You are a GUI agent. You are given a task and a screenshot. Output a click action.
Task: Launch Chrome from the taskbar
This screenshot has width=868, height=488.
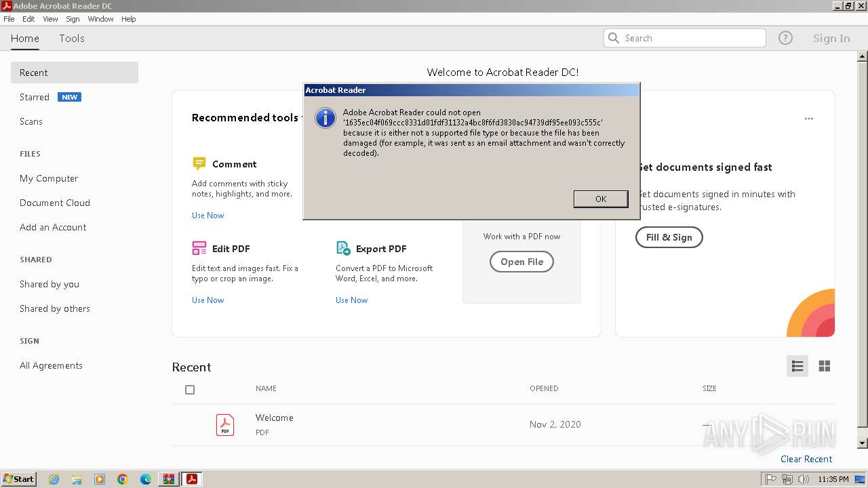click(123, 479)
